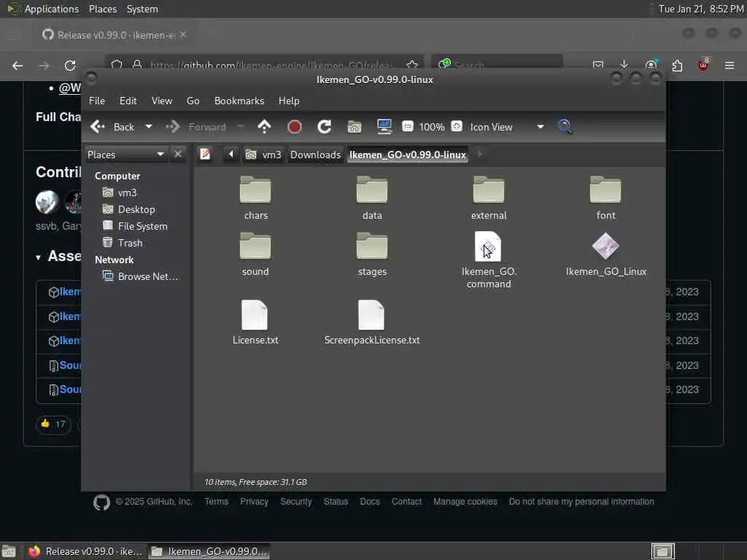Toggle the text location entry pencil icon
The width and height of the screenshot is (747, 560).
(205, 155)
